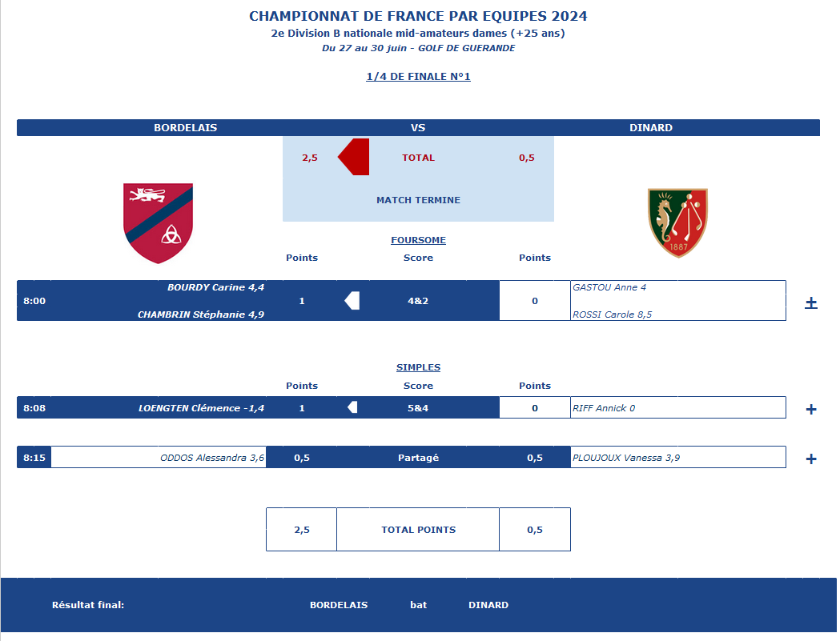
Task: Click the white arrow in foursome row
Action: coord(352,300)
